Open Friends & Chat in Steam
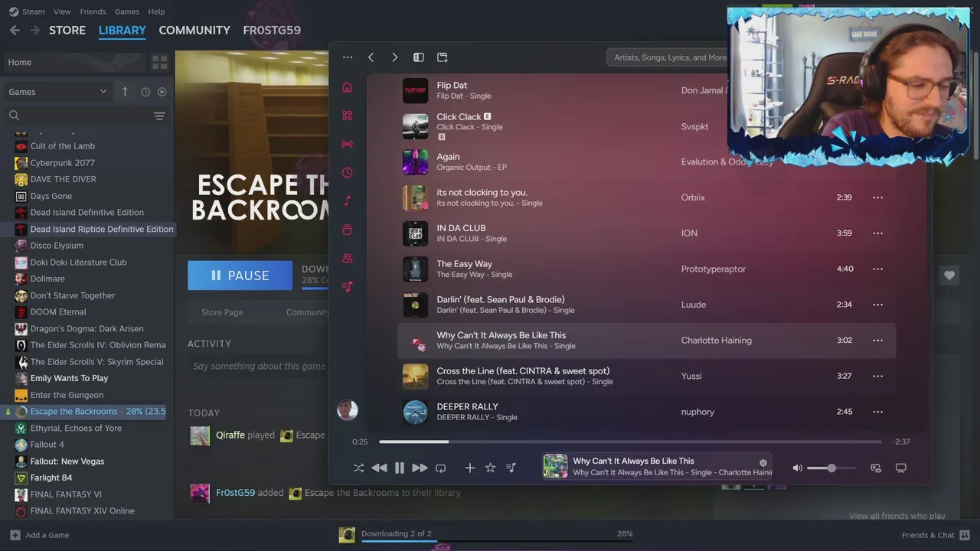 pos(936,535)
